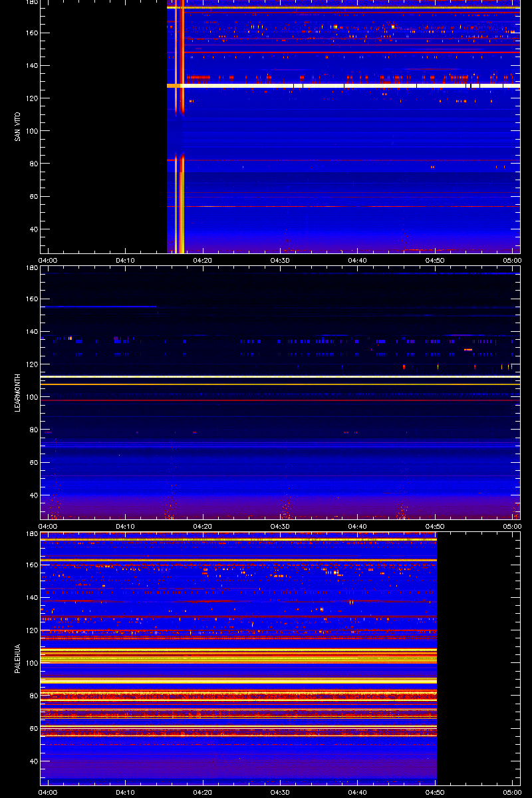Click the white interference band in Learmonth spectrogram
Image resolution: width=532 pixels, height=798 pixels.
(x=280, y=377)
